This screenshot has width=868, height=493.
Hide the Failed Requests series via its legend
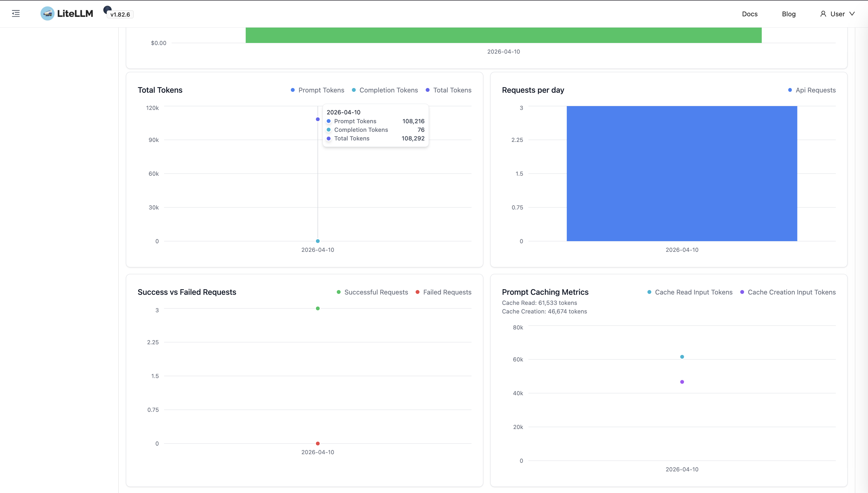[417, 292]
